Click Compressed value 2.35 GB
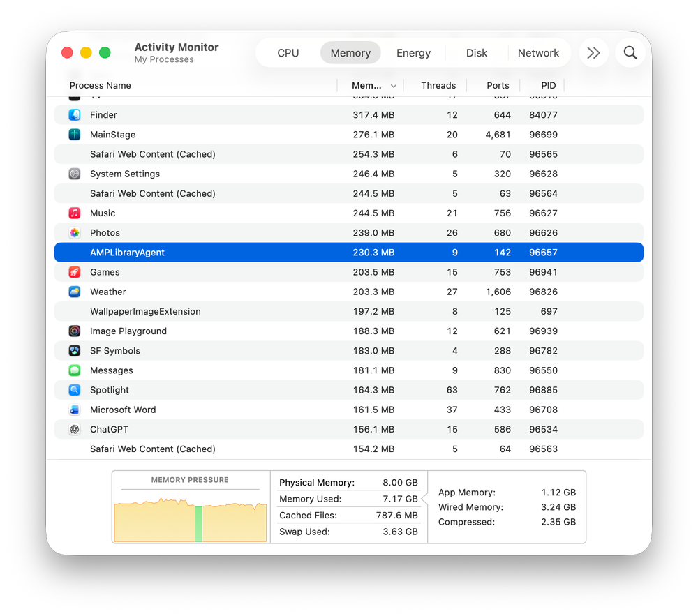 click(x=558, y=522)
